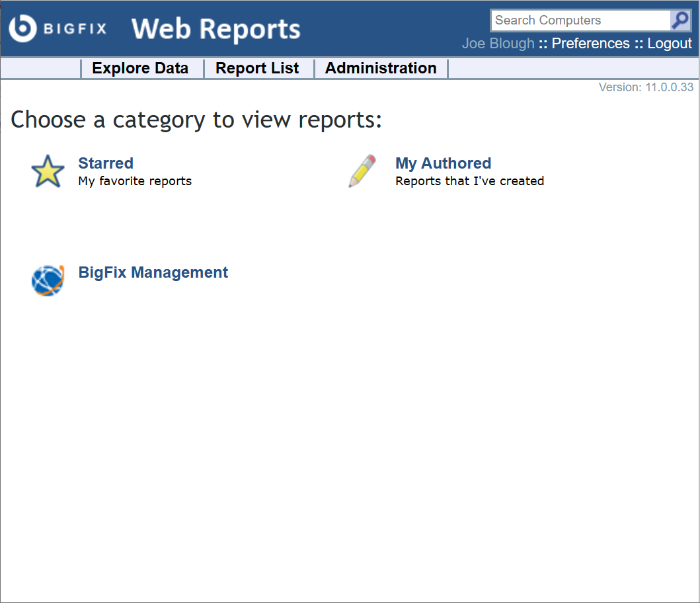Viewport: 700px width, 603px height.
Task: Log out using the Logout link
Action: (x=670, y=43)
